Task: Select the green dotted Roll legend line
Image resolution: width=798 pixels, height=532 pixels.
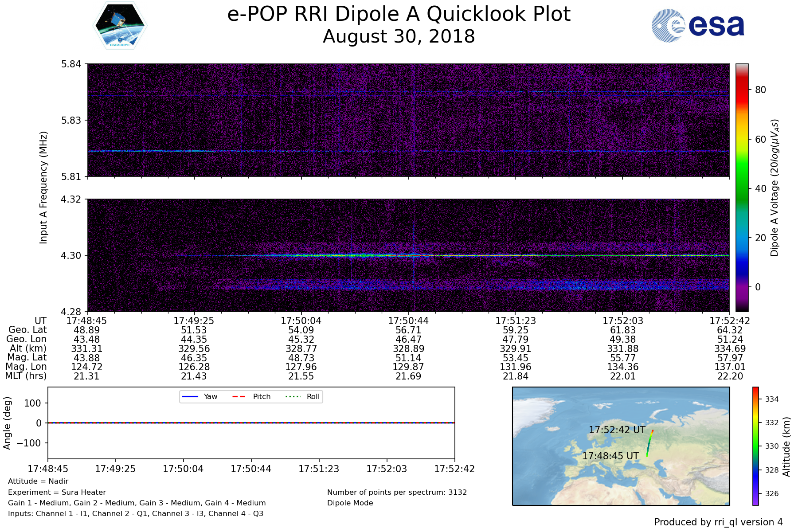Action: click(293, 396)
